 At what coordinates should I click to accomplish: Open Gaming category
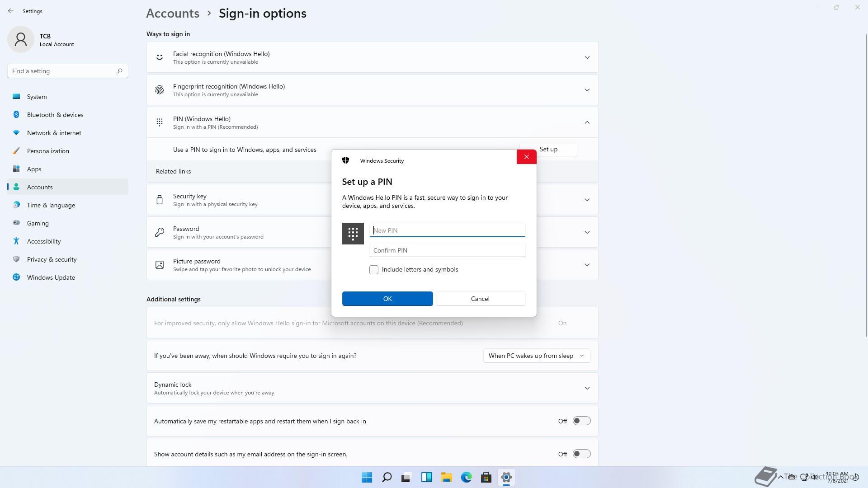(x=68, y=223)
